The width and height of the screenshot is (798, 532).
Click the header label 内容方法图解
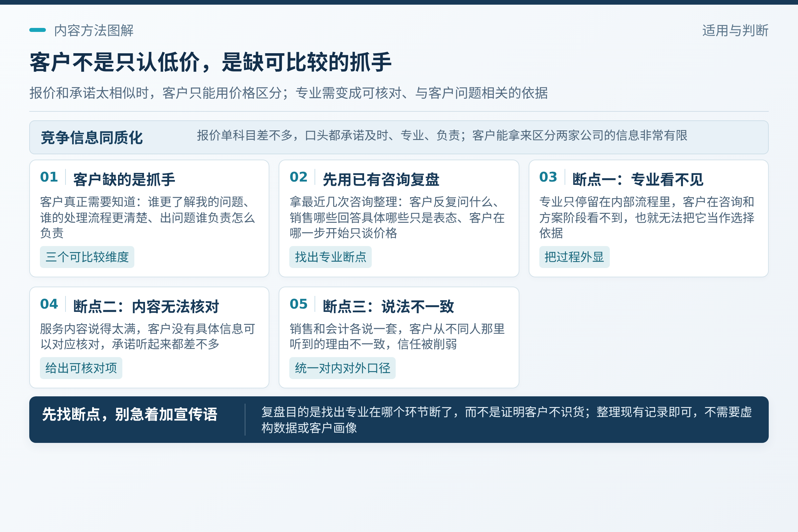(x=94, y=31)
